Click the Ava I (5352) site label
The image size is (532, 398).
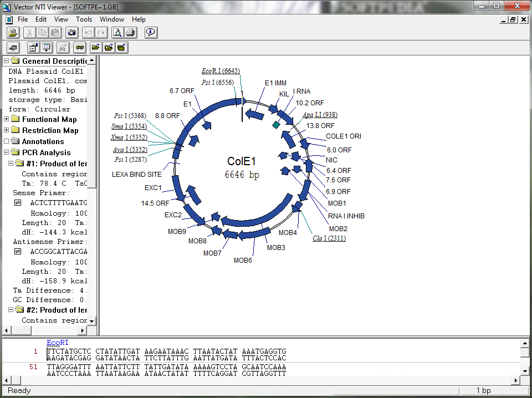pyautogui.click(x=130, y=150)
